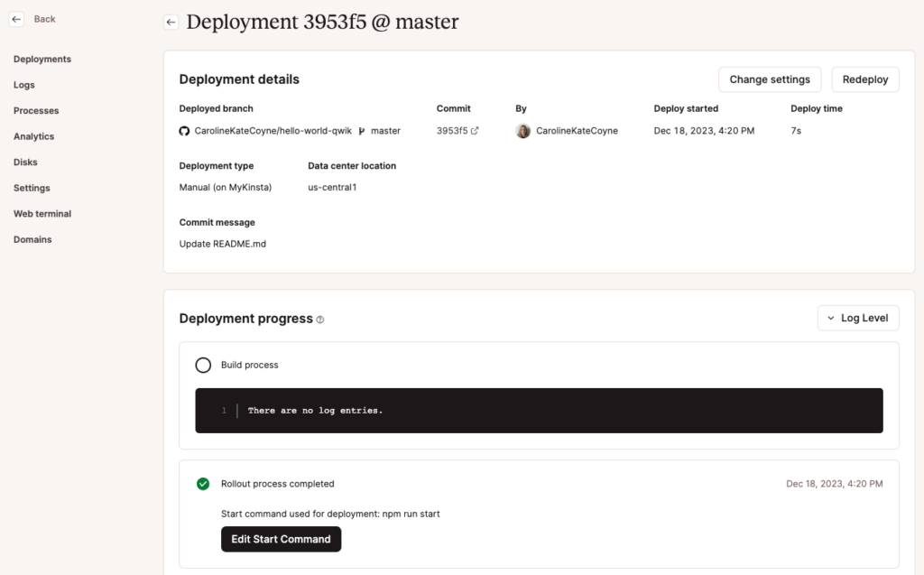Click the Change settings button

[x=770, y=79]
